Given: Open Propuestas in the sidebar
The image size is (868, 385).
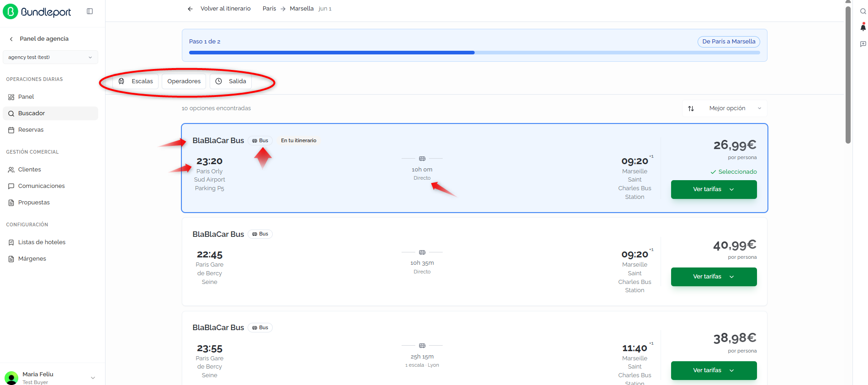Looking at the screenshot, I should 50,203.
